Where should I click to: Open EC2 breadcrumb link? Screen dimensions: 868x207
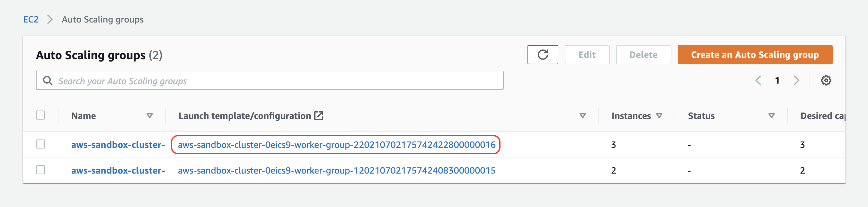(31, 20)
